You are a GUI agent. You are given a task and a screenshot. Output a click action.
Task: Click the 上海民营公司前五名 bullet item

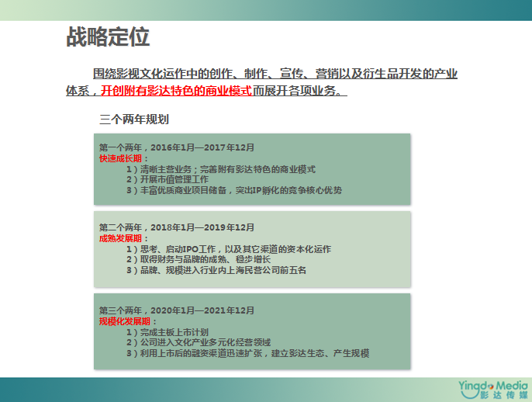tap(216, 270)
